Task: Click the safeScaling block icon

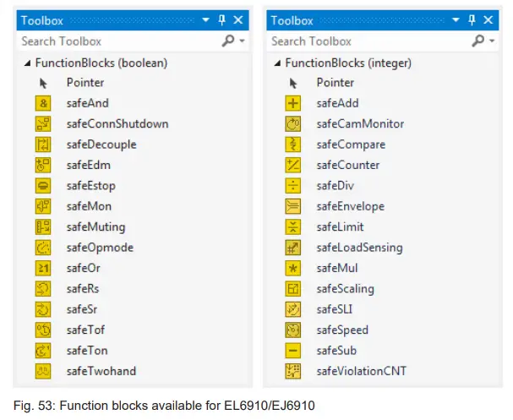Action: 292,289
